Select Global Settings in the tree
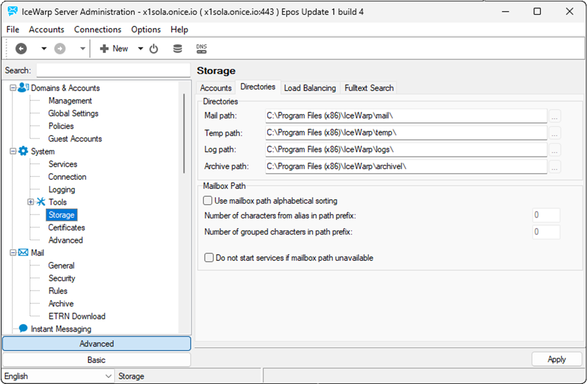This screenshot has width=588, height=384. click(73, 113)
